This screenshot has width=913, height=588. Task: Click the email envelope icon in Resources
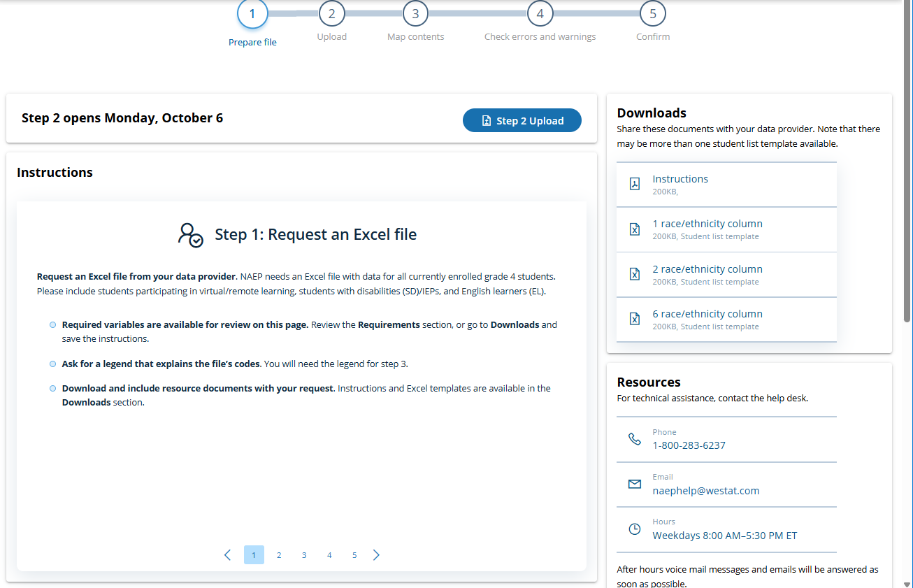(635, 484)
